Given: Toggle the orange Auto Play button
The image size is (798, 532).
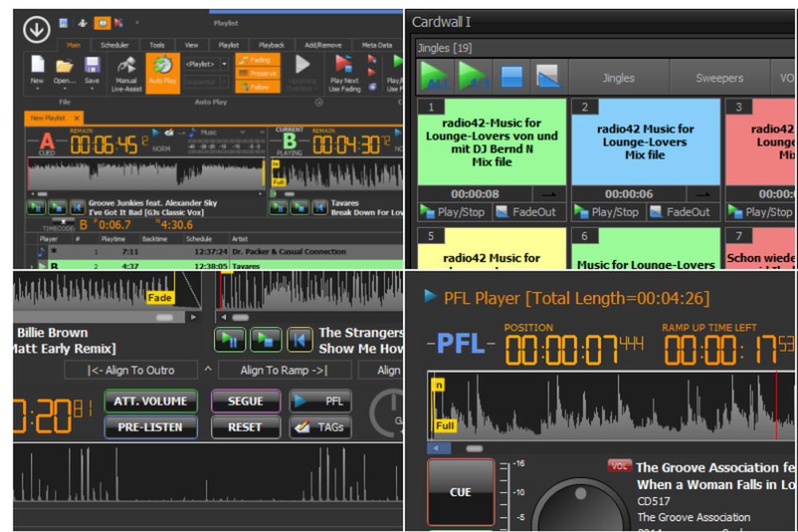Looking at the screenshot, I should [163, 73].
